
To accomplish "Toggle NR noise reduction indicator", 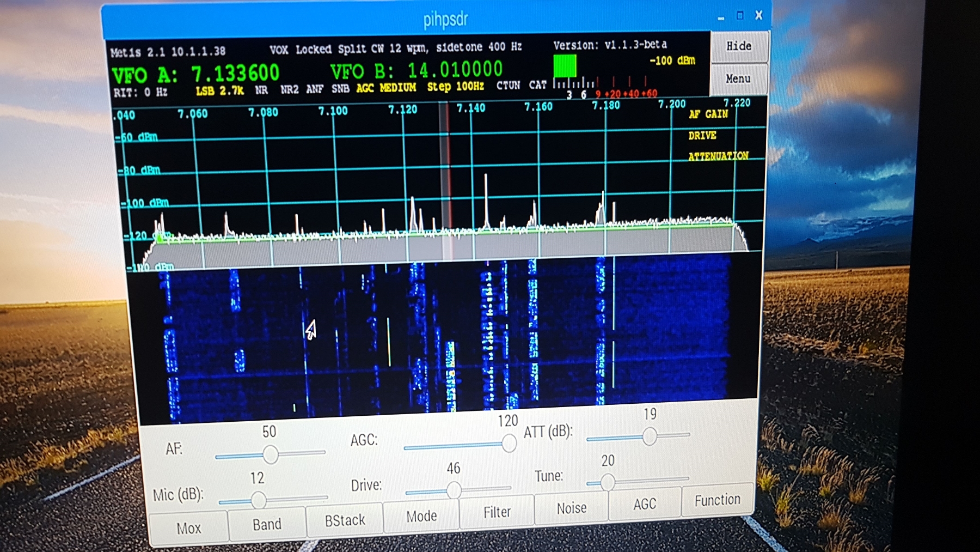I will tap(261, 90).
